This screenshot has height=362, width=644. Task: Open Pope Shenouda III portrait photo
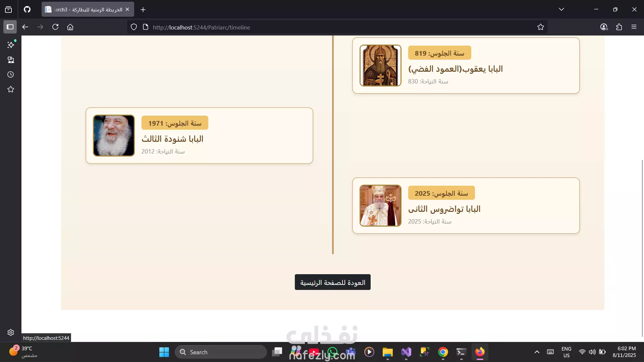click(x=114, y=135)
